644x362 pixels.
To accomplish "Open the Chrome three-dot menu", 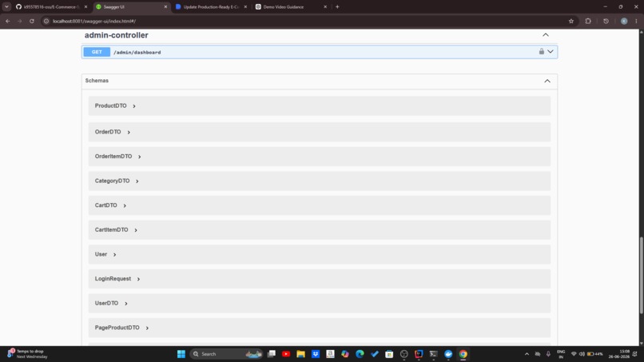I will [636, 21].
